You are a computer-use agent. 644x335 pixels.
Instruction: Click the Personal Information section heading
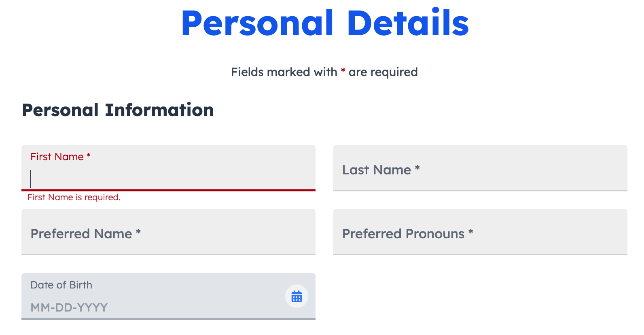click(118, 110)
